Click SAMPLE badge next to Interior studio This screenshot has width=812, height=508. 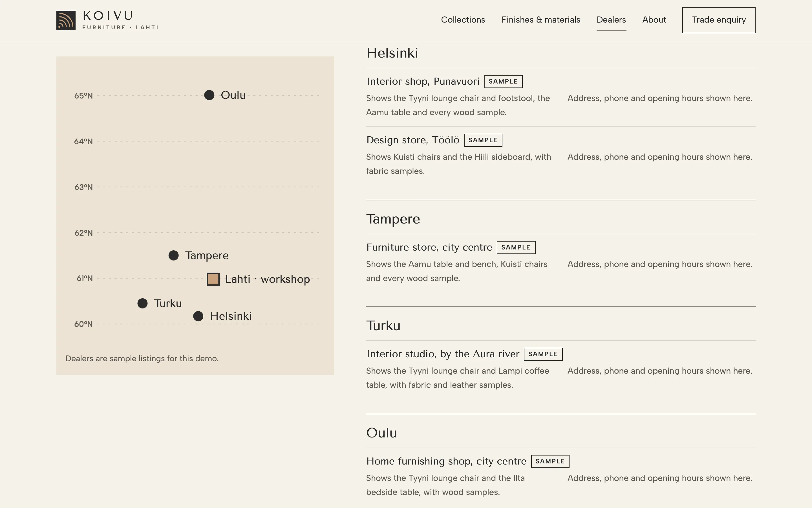point(543,354)
